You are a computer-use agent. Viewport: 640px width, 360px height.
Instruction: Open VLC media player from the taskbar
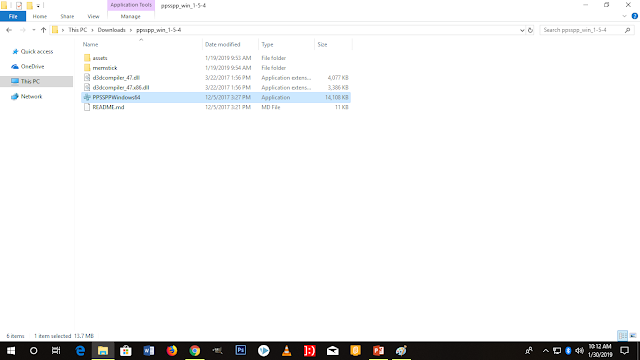287,351
